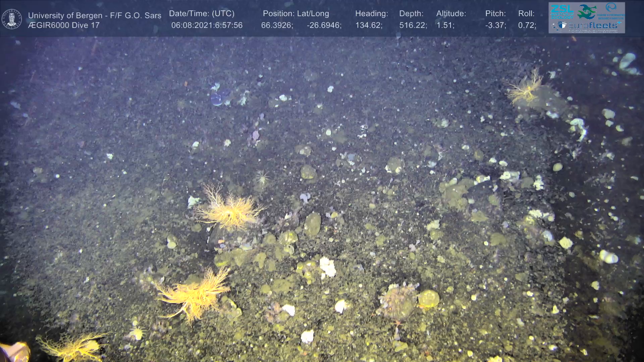Click the ÆGIR6000 Dive 17 label
644x362 pixels.
pos(64,25)
